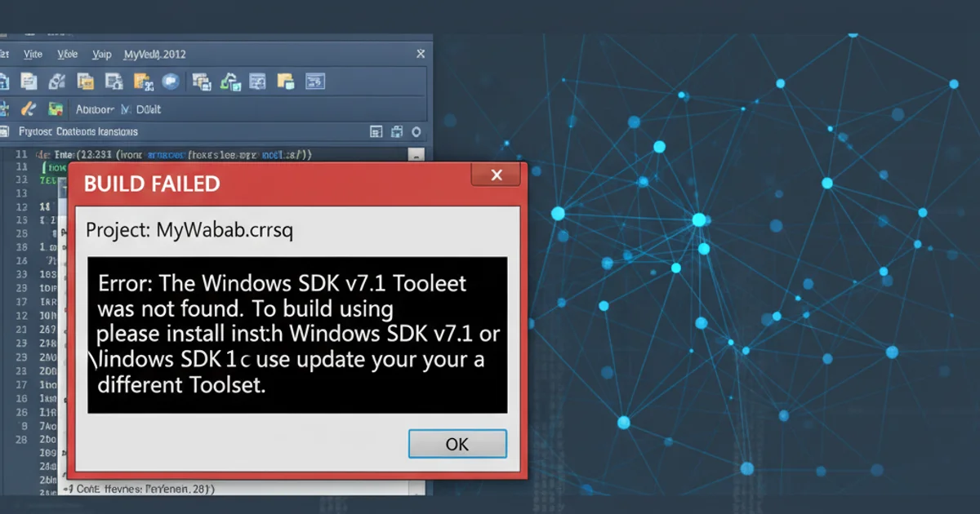
Task: Click the green picture icon beside the pencil
Action: click(56, 109)
